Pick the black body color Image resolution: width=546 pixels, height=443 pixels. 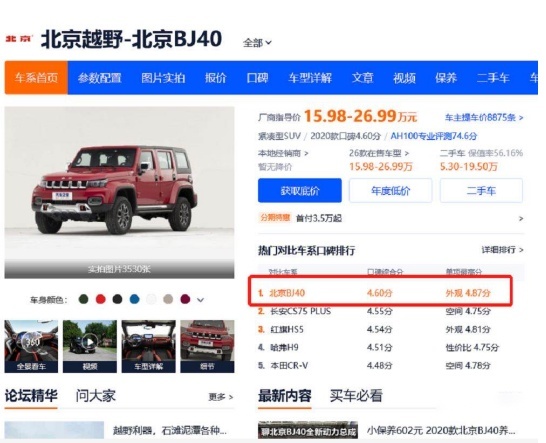click(x=117, y=299)
